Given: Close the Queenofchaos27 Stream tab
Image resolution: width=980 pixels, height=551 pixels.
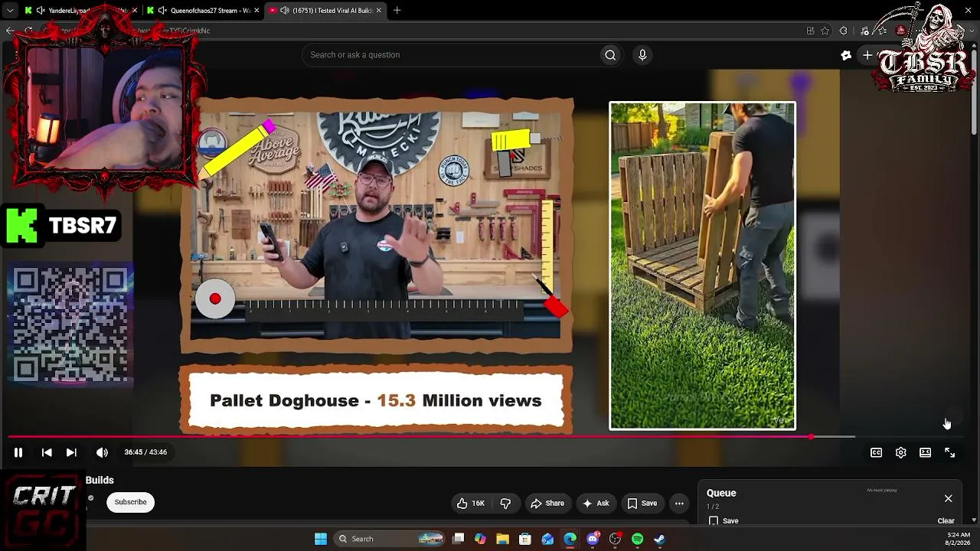Looking at the screenshot, I should click(x=256, y=11).
